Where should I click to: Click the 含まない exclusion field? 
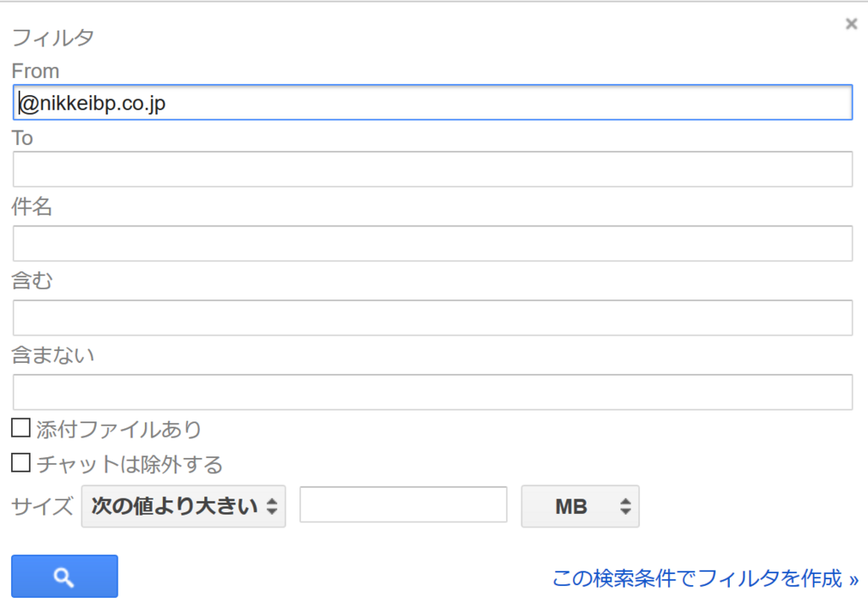(432, 392)
